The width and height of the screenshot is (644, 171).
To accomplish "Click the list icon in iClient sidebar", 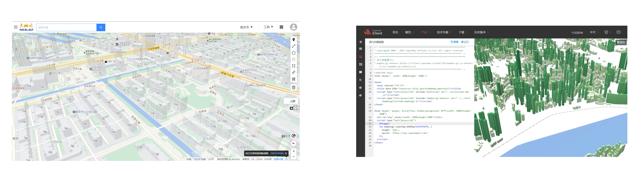I will click(x=361, y=49).
